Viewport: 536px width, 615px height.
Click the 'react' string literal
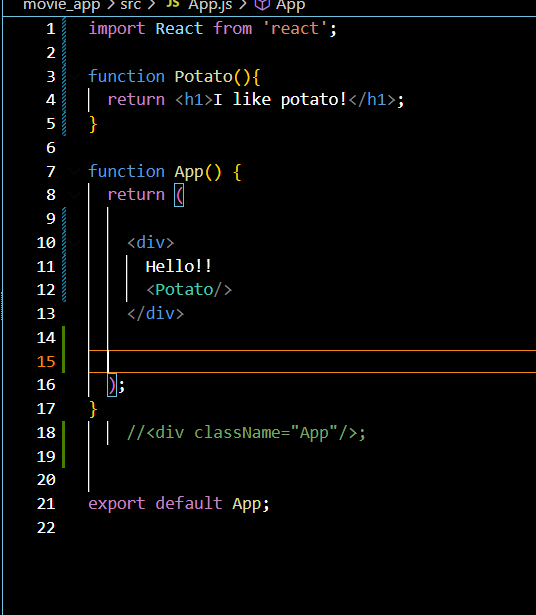295,29
